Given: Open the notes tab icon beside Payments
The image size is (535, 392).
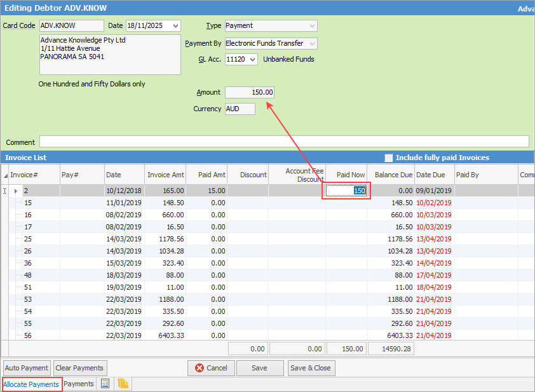Looking at the screenshot, I should [105, 384].
